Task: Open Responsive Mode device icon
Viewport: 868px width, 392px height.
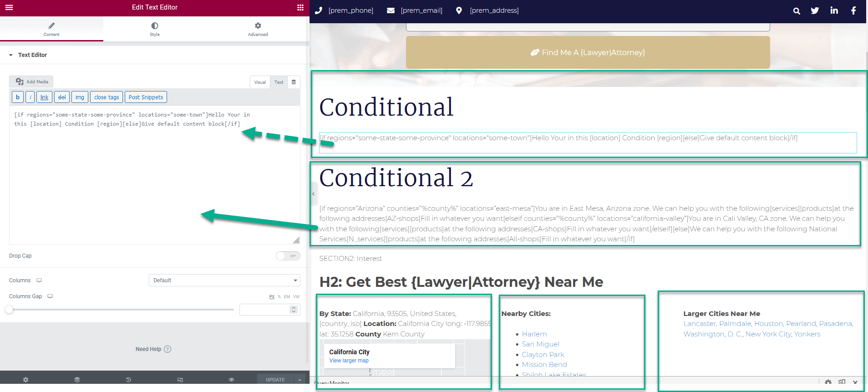Action: [x=180, y=380]
